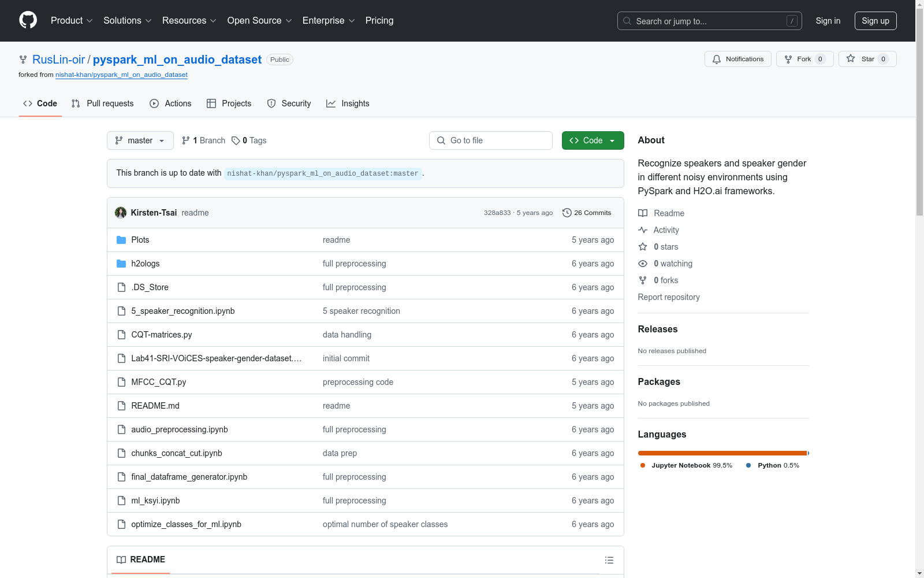The height and width of the screenshot is (578, 924).
Task: Click the .DS_Store file icon
Action: click(x=121, y=287)
